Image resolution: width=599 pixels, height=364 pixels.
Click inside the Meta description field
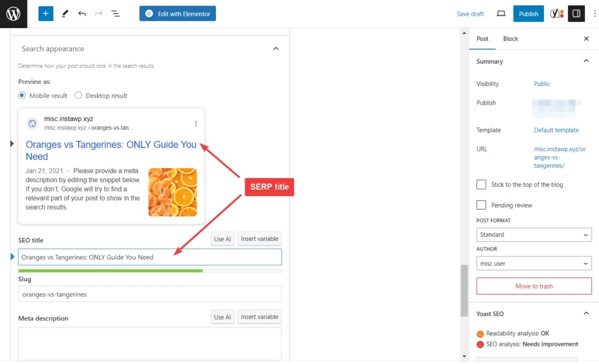pyautogui.click(x=149, y=342)
